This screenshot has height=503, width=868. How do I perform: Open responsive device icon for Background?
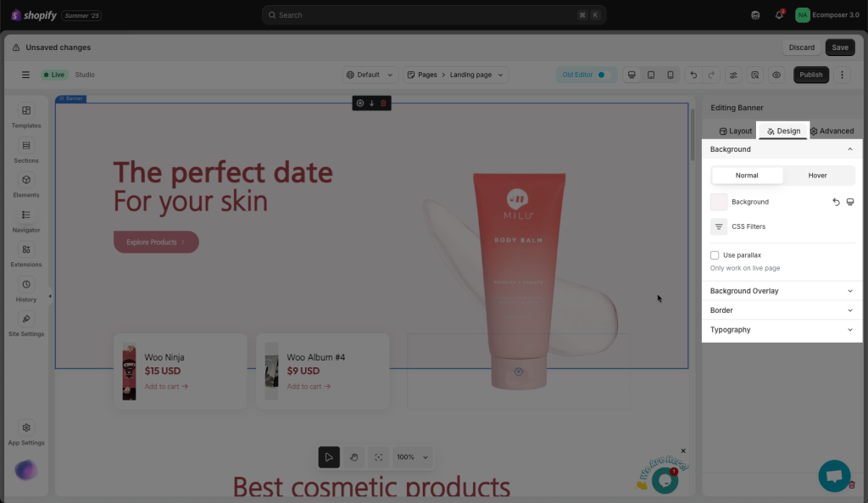click(850, 202)
